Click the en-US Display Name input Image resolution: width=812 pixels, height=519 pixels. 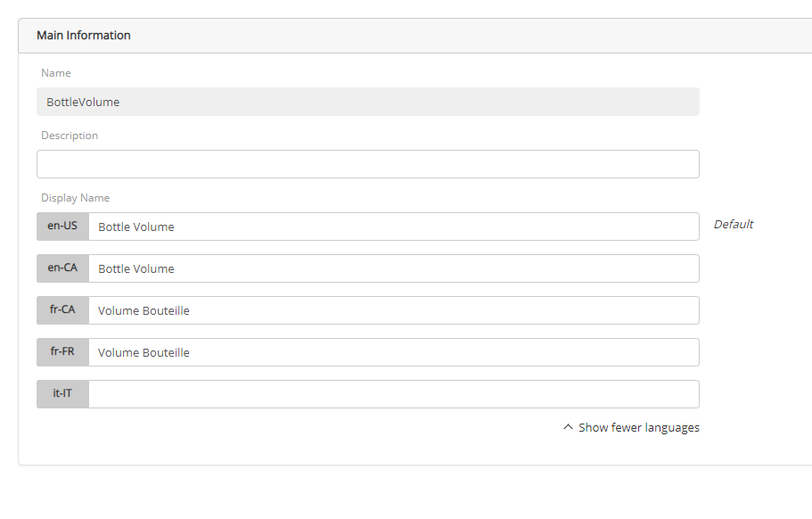[x=393, y=227]
